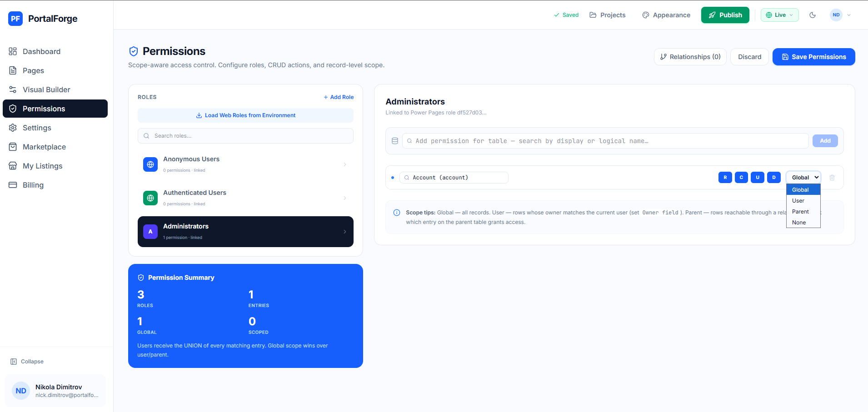868x412 pixels.
Task: Open the Appearance menu item
Action: tap(666, 15)
